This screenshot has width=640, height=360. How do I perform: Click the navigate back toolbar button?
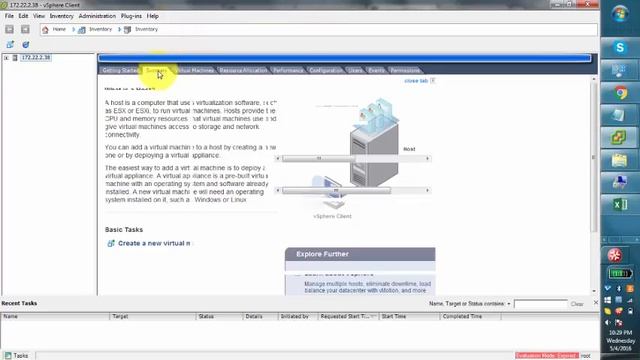tap(9, 29)
